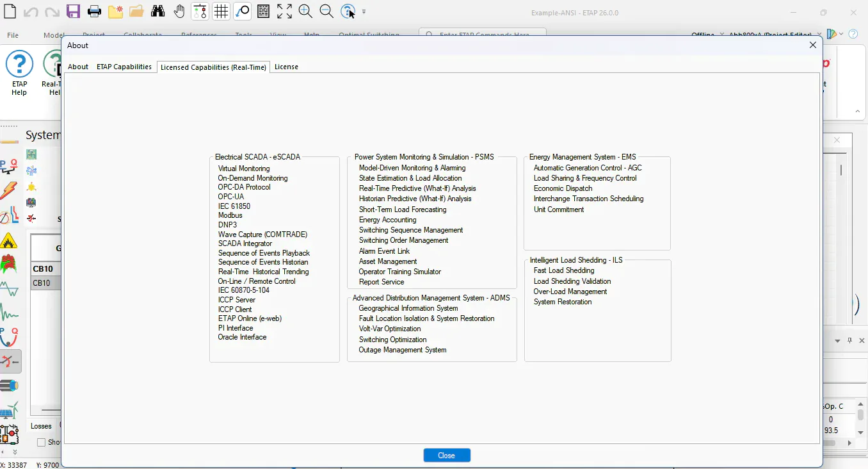Click the CB10 header cell in the table
This screenshot has width=868, height=469.
coord(46,269)
